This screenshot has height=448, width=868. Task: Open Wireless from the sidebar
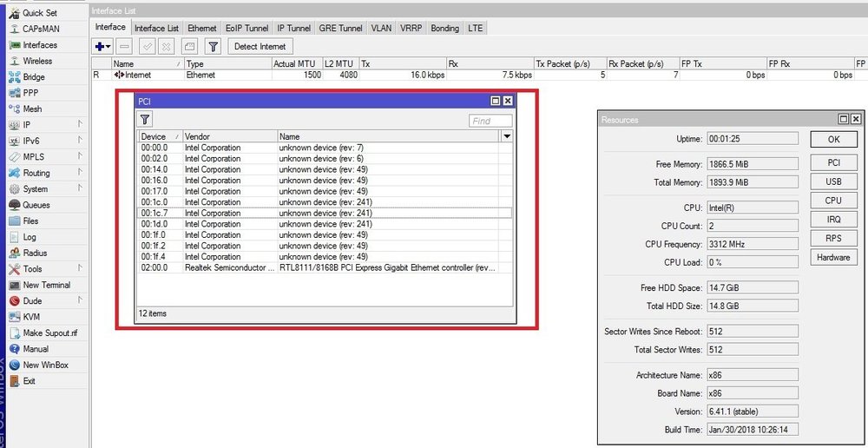(37, 62)
